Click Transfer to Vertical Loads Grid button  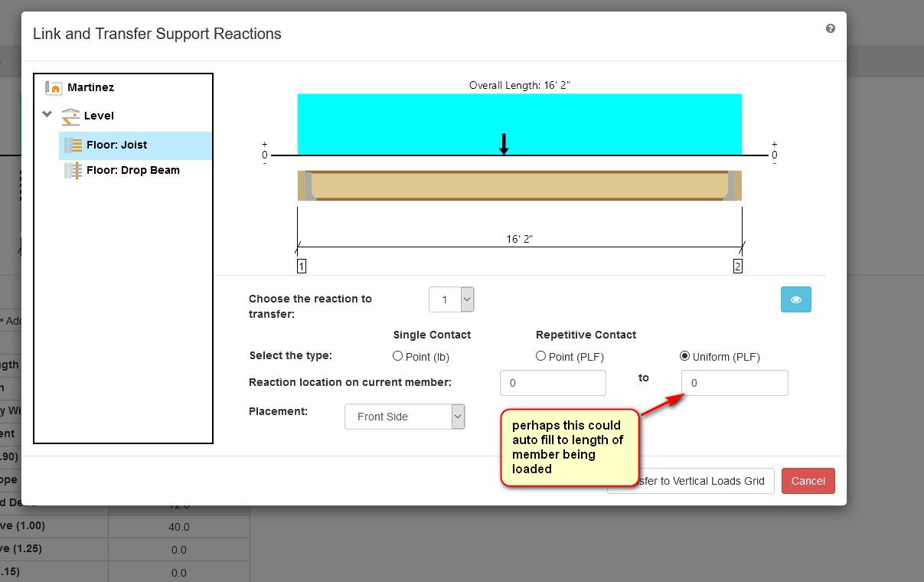coord(691,481)
